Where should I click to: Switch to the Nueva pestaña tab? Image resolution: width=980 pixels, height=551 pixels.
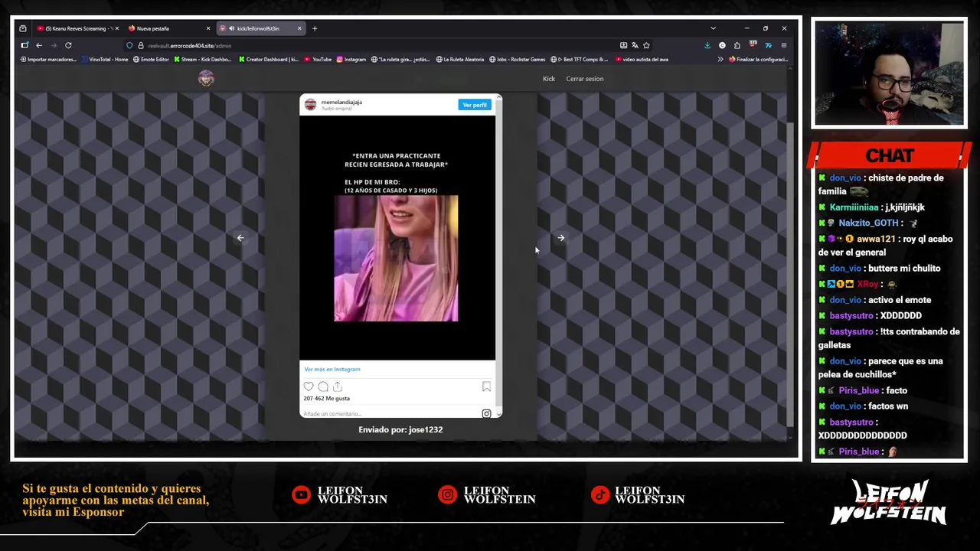pos(168,28)
